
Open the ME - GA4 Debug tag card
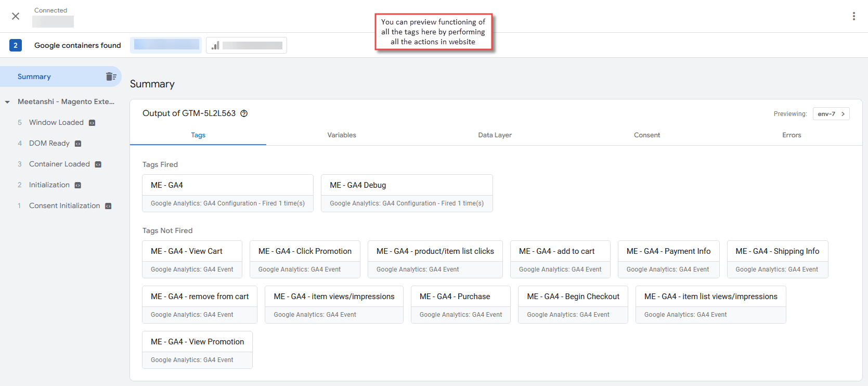tap(407, 193)
